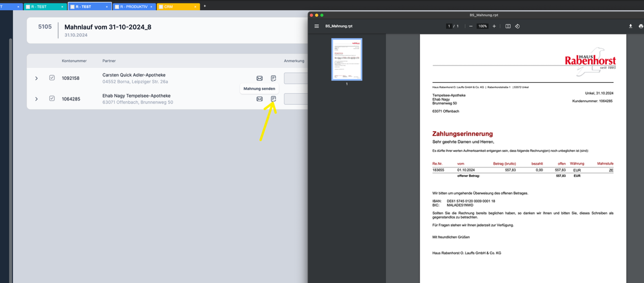
Task: Close the CRM tab
Action: coord(196,7)
